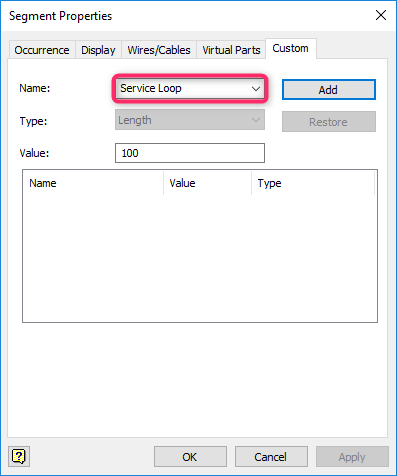397x476 pixels.
Task: Sort by the Type column header
Action: click(313, 183)
